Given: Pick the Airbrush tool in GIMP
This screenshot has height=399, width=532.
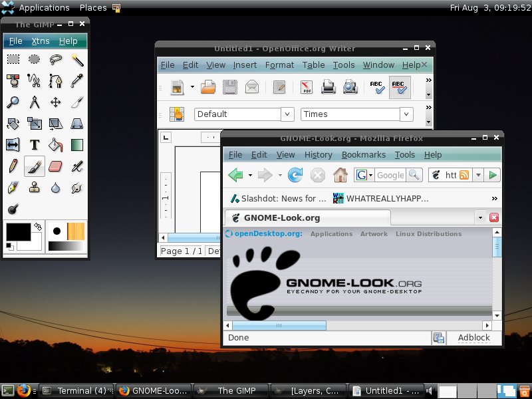Looking at the screenshot, I should [77, 166].
